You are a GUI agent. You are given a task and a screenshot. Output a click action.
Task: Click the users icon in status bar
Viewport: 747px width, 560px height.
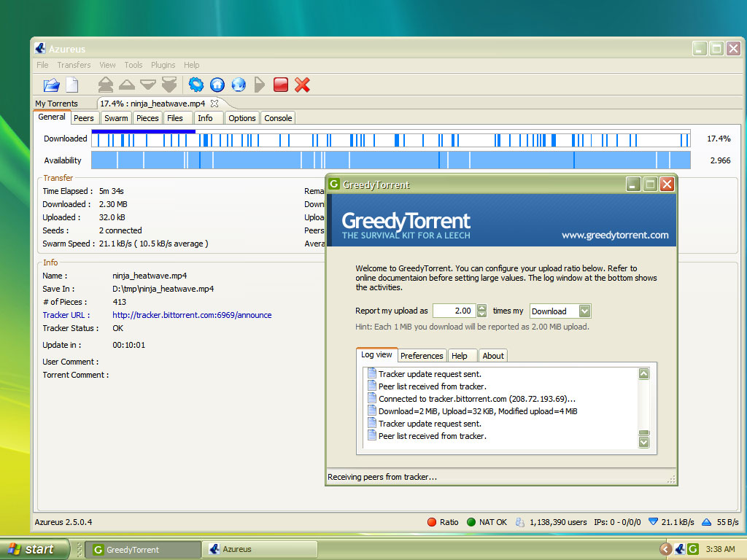519,522
